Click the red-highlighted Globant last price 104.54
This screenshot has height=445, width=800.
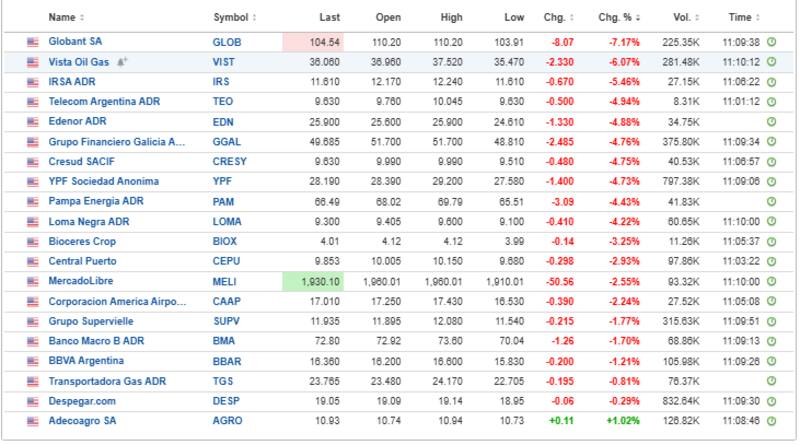click(316, 42)
